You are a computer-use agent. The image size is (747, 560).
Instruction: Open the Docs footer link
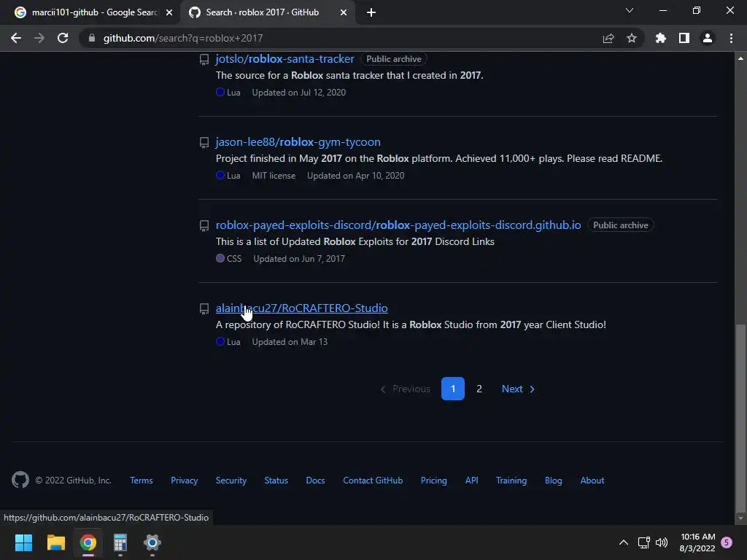coord(315,481)
